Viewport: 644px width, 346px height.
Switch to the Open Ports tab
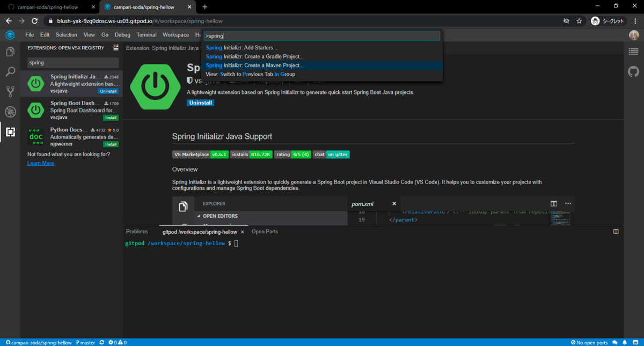265,232
